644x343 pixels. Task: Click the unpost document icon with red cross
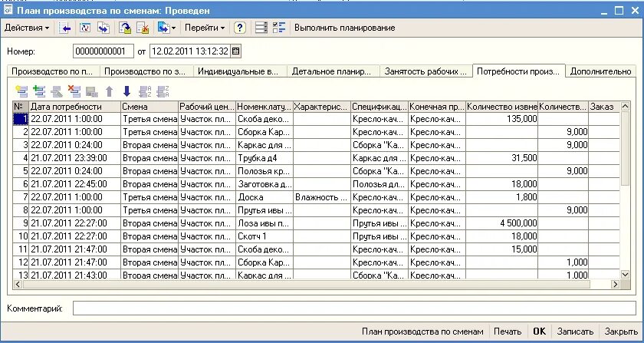click(x=143, y=28)
